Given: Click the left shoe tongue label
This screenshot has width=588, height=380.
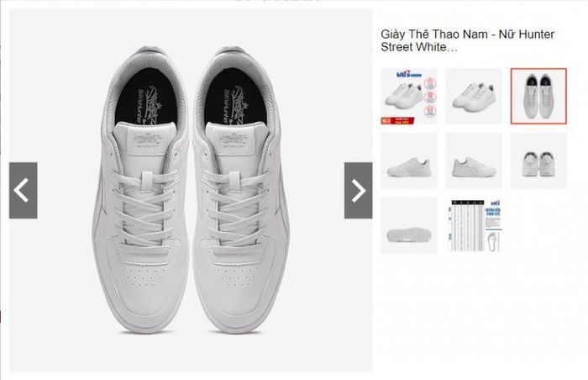Looking at the screenshot, I should click(148, 140).
